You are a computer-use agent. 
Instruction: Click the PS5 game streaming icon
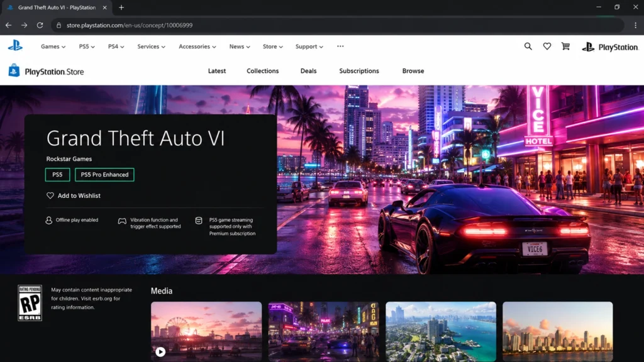199,221
